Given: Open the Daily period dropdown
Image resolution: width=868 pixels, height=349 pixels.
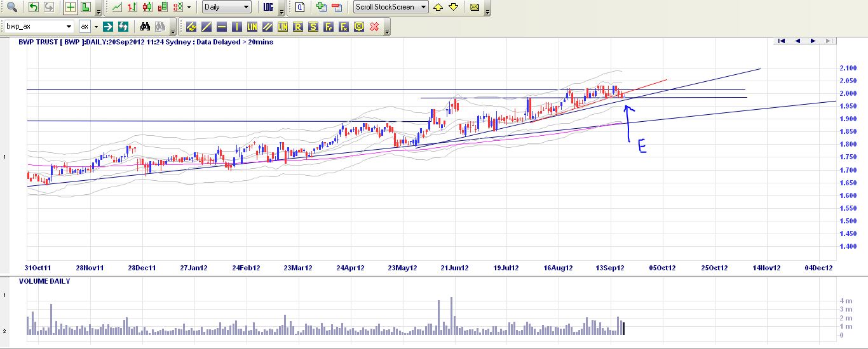Looking at the screenshot, I should pyautogui.click(x=227, y=8).
